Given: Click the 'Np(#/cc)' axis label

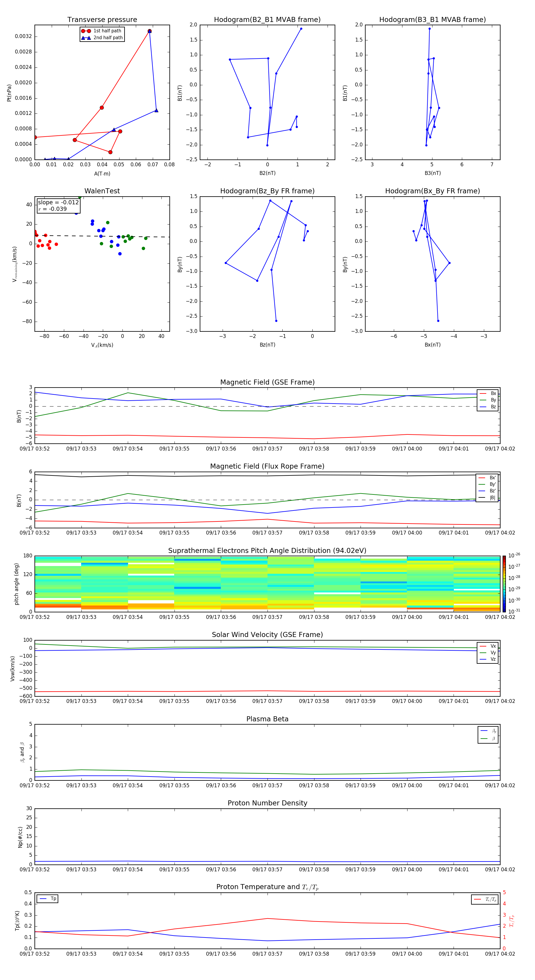Looking at the screenshot, I should pyautogui.click(x=20, y=837).
